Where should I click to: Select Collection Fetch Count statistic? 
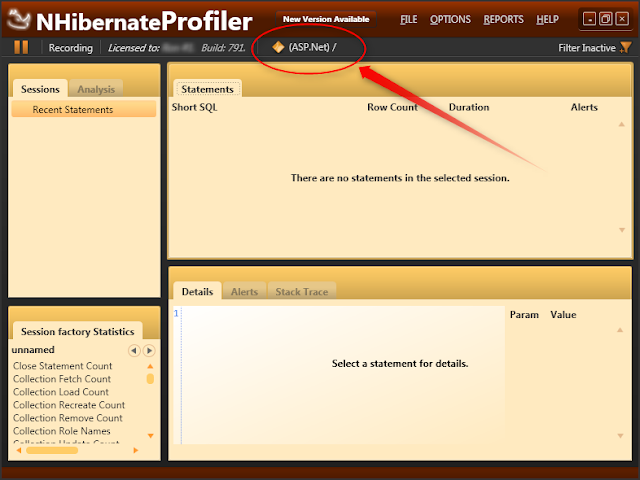[x=62, y=379]
